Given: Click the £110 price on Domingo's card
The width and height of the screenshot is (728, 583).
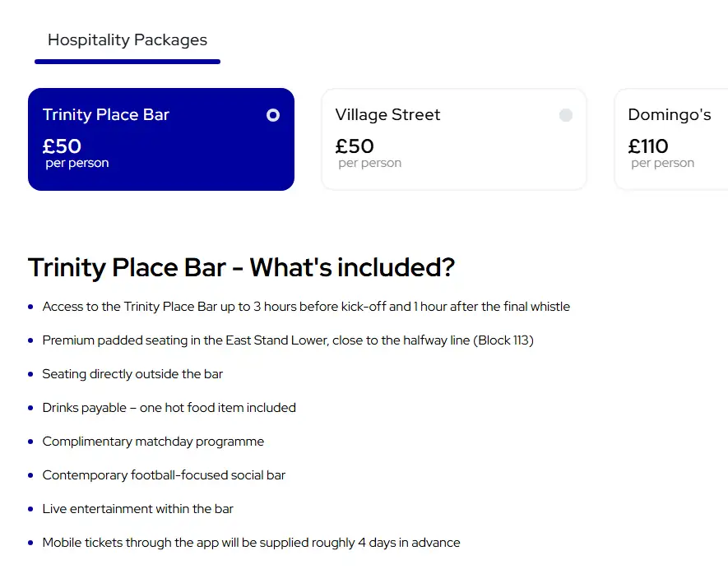Looking at the screenshot, I should (x=648, y=146).
